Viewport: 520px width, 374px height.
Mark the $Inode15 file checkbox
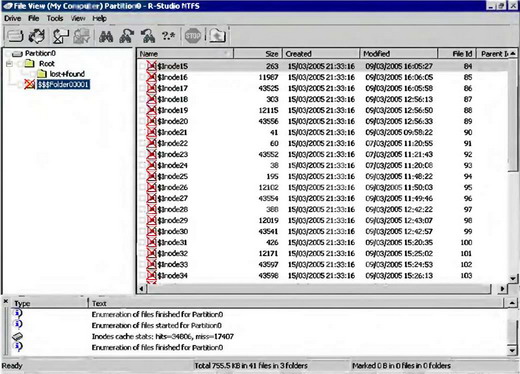[142, 66]
